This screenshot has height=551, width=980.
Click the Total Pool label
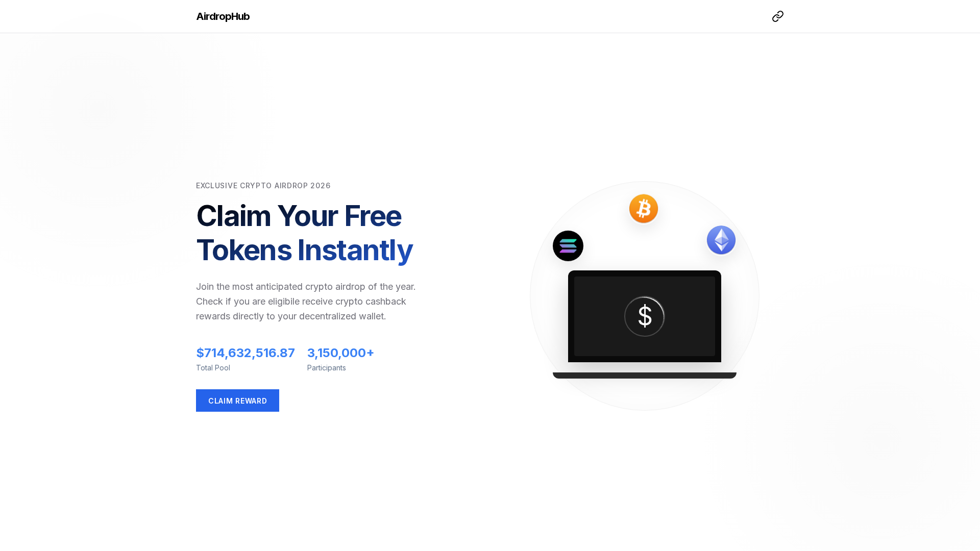click(x=213, y=367)
